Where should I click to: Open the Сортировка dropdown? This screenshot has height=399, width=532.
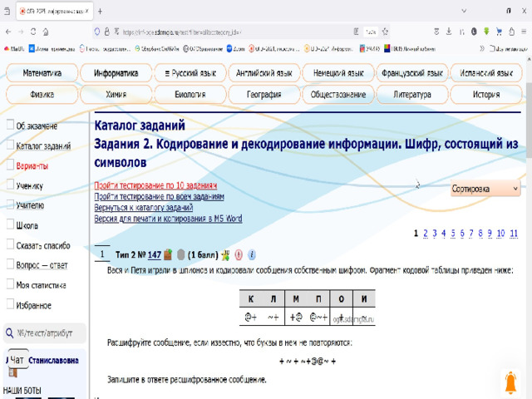(485, 189)
